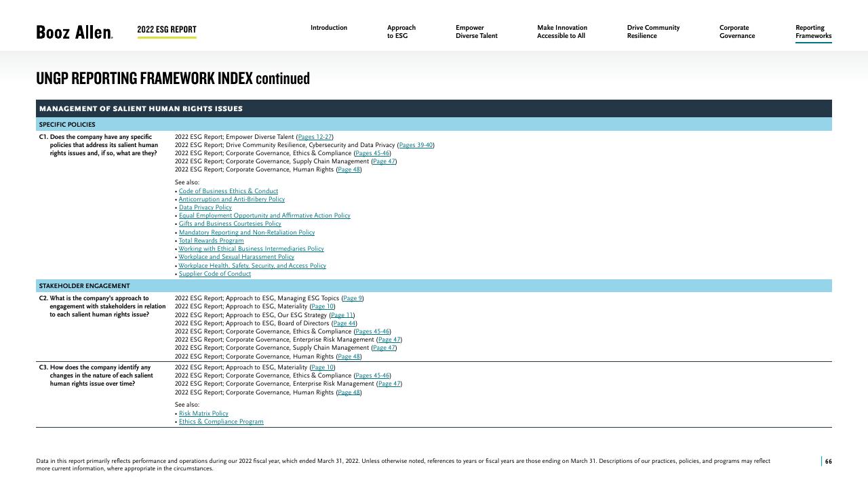Open Anticorruption and Anti-Bribery Policy
This screenshot has width=868, height=488.
[232, 199]
